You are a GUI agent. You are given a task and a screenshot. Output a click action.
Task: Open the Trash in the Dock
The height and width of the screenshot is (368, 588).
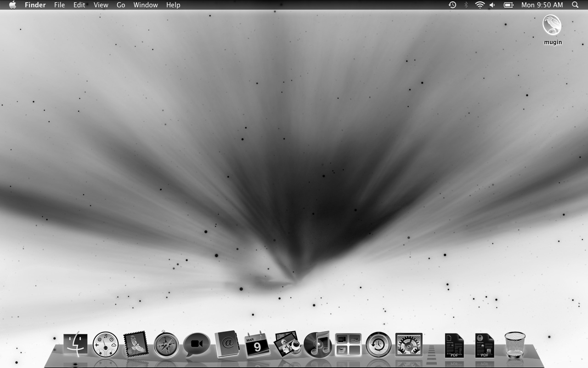click(514, 345)
